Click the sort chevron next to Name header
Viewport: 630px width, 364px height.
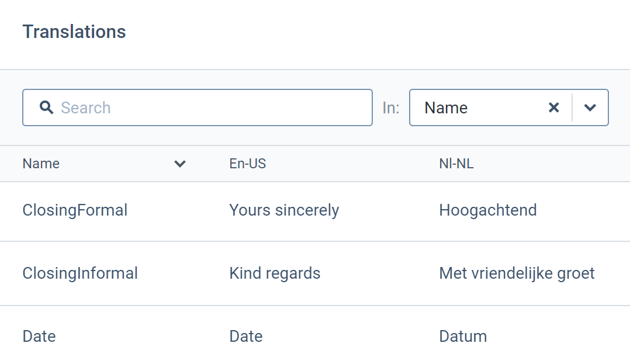click(x=179, y=164)
